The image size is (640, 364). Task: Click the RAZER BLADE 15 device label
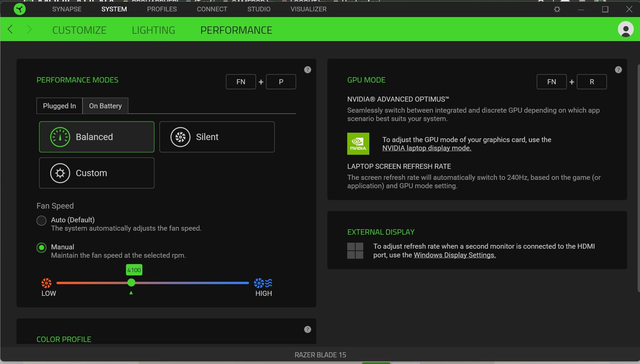pos(320,355)
